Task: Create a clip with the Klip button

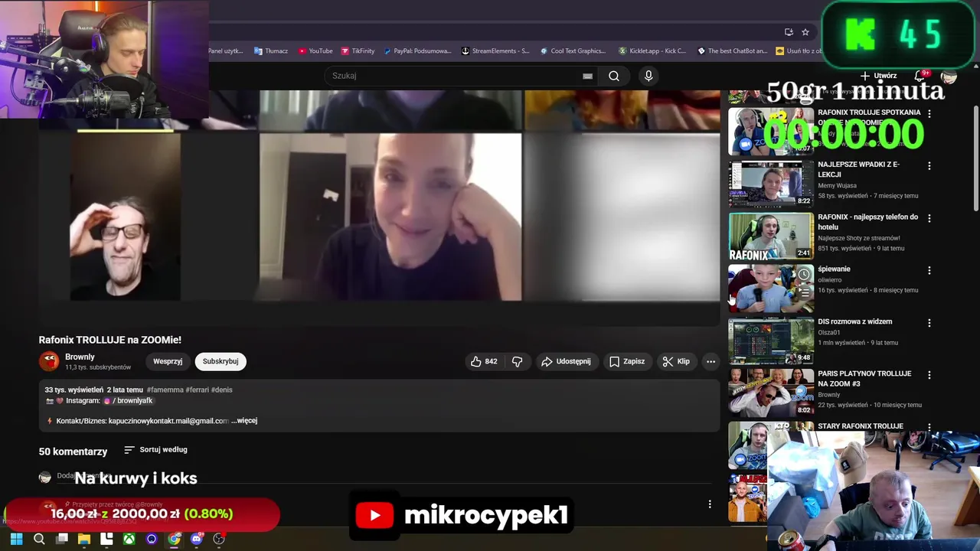Action: tap(676, 361)
